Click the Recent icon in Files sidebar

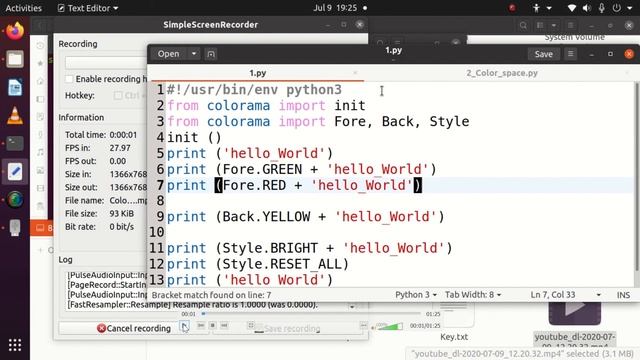40,46
